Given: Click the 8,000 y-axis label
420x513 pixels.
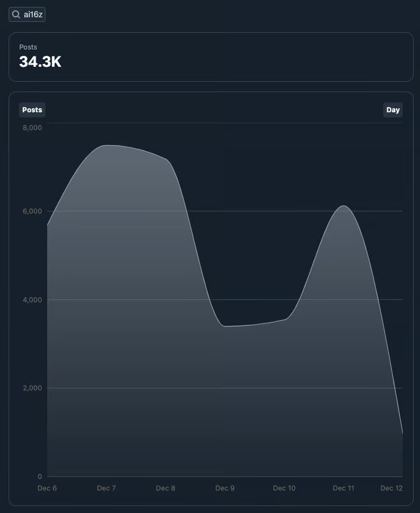Looking at the screenshot, I should coord(32,127).
